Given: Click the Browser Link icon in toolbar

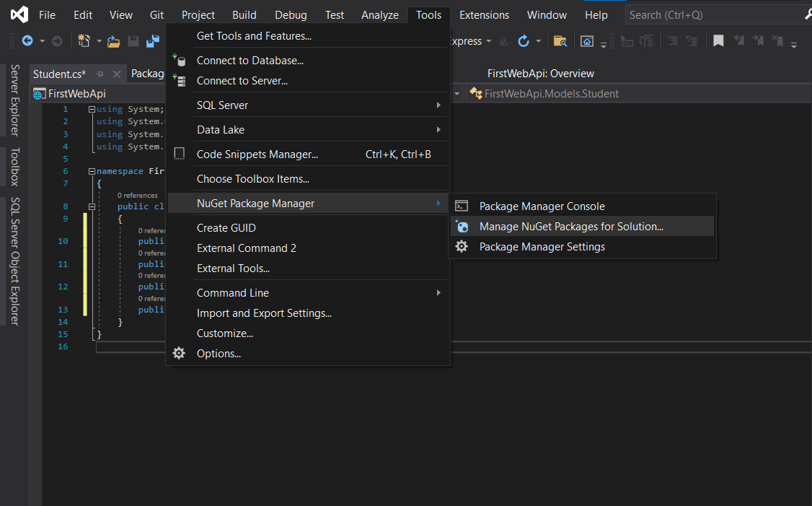Looking at the screenshot, I should tap(587, 41).
